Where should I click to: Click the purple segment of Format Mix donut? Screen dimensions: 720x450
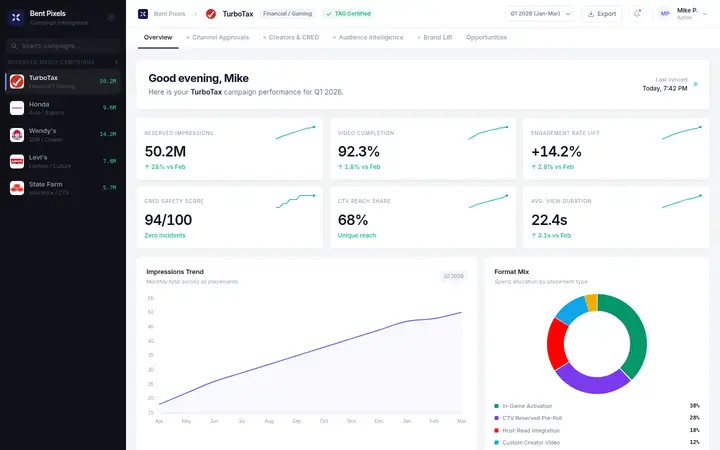[592, 382]
